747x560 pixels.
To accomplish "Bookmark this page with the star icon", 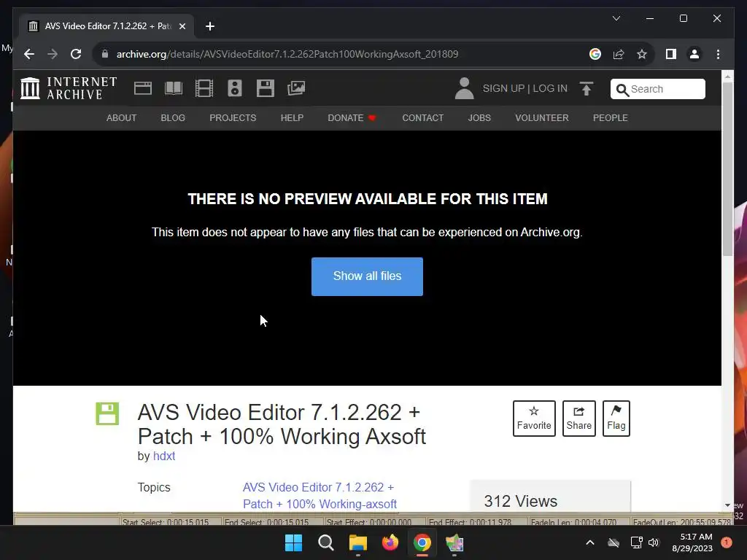I will point(642,54).
